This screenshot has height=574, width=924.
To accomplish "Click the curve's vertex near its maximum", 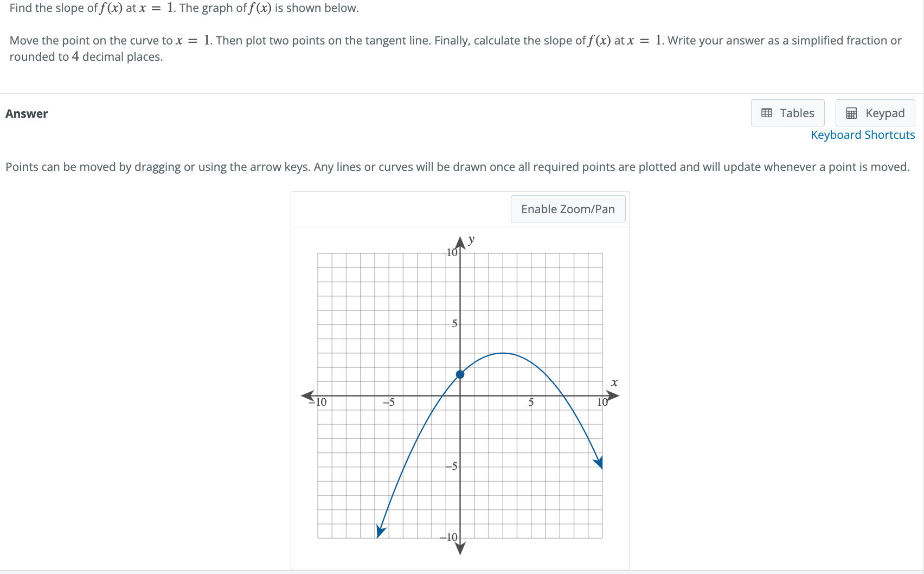I will pyautogui.click(x=503, y=353).
